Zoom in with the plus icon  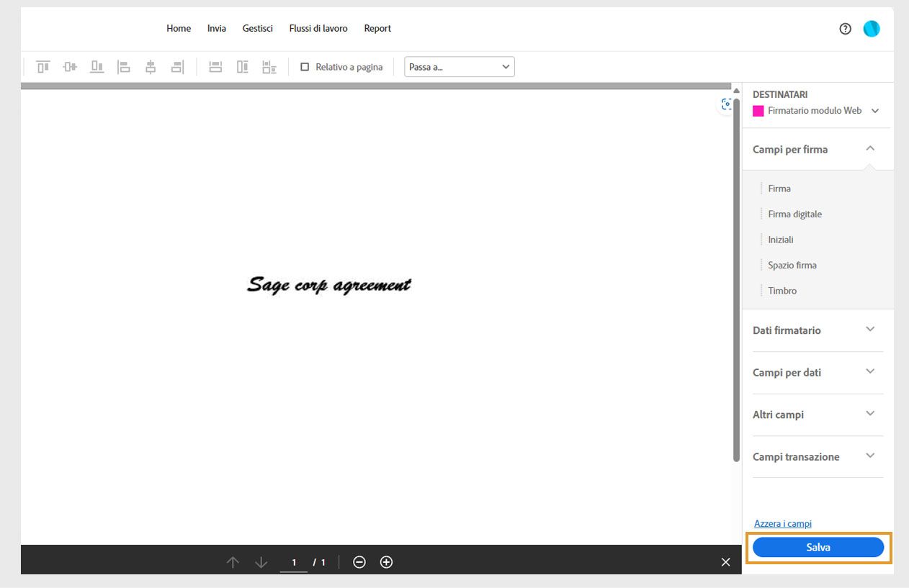(386, 562)
